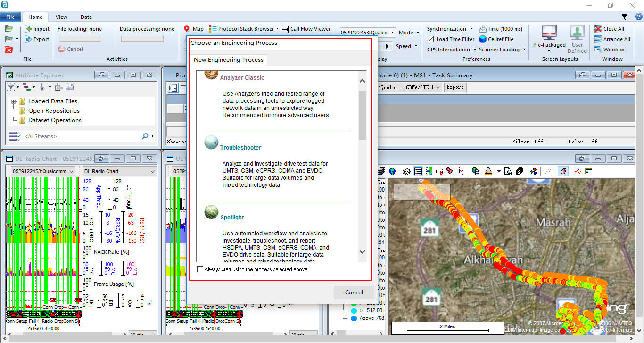Click the Spotlight heading link

[x=232, y=218]
